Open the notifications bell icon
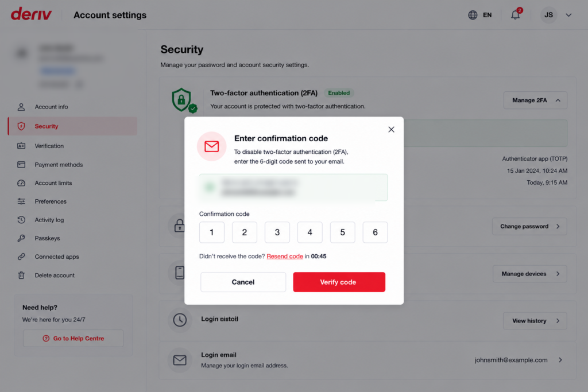Viewport: 588px width, 392px height. [x=516, y=14]
